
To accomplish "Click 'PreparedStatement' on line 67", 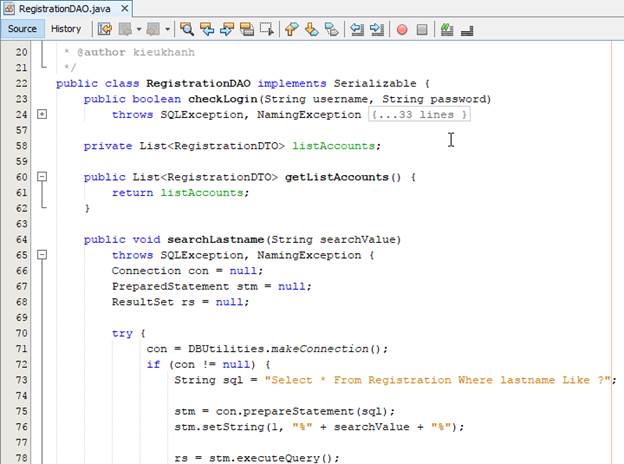I will [x=170, y=286].
